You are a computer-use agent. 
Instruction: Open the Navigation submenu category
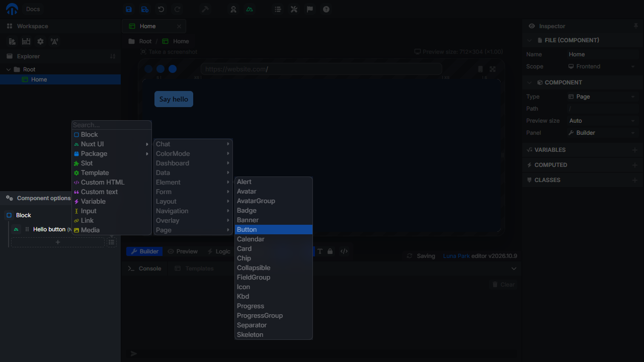click(x=193, y=211)
